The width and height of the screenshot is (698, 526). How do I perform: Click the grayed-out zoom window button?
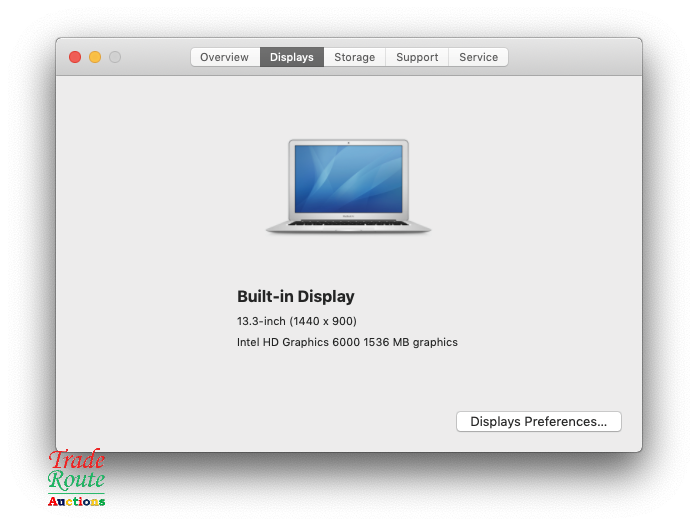pos(115,57)
